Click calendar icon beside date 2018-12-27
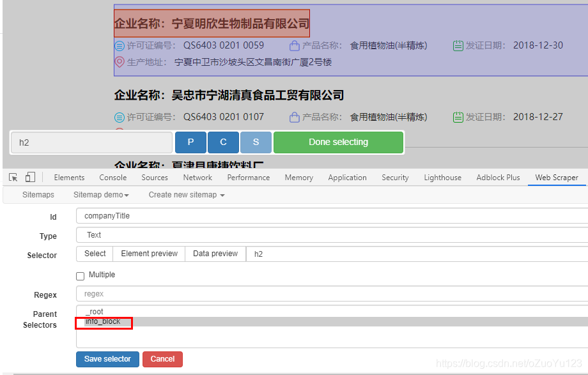 pyautogui.click(x=458, y=118)
